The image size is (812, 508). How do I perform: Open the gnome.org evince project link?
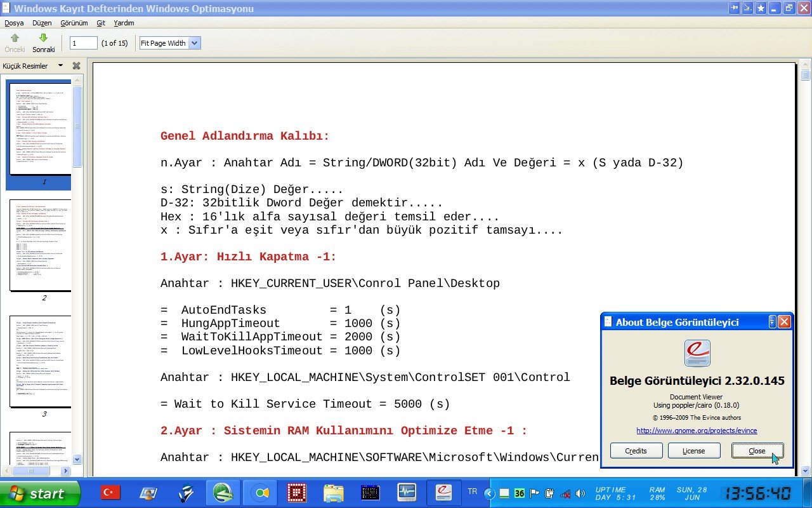click(x=697, y=431)
